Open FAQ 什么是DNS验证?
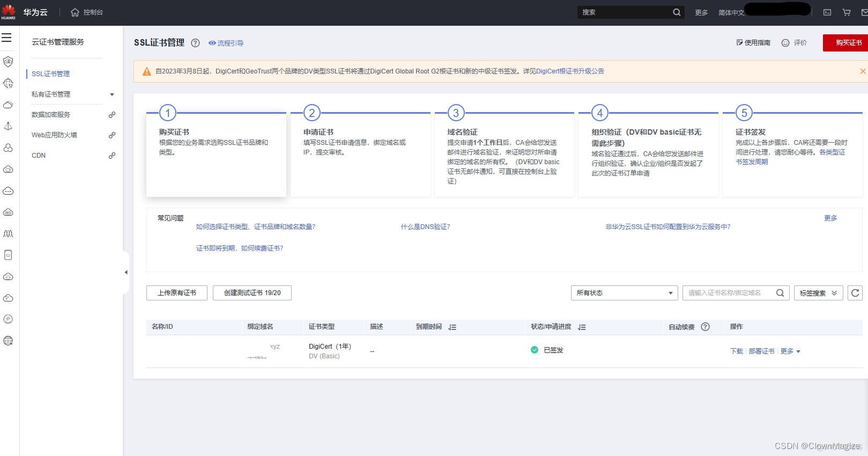 coord(426,227)
